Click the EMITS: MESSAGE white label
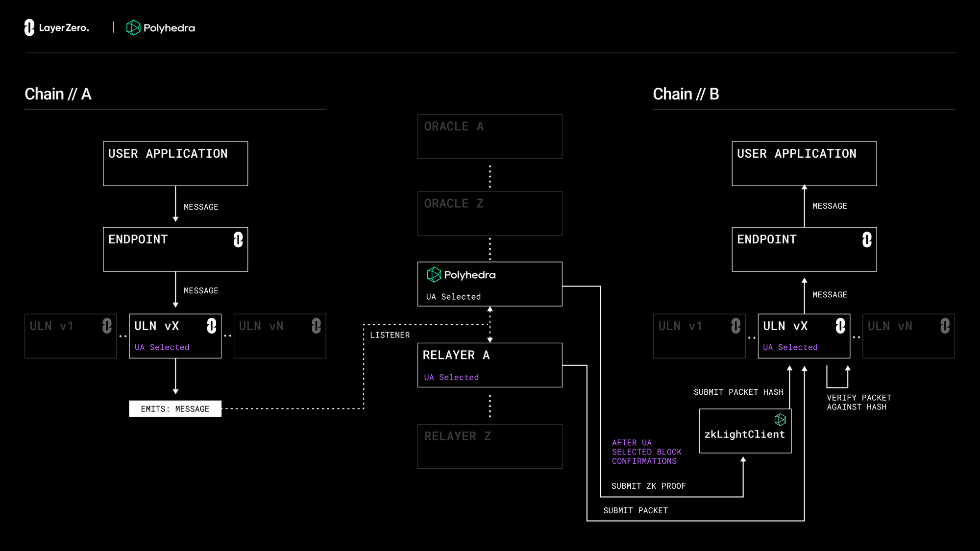This screenshot has width=980, height=551. point(175,409)
